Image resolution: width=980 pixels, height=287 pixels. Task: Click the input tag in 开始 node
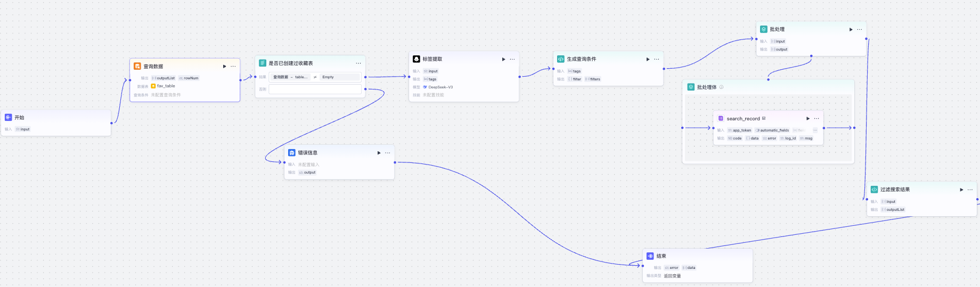22,129
